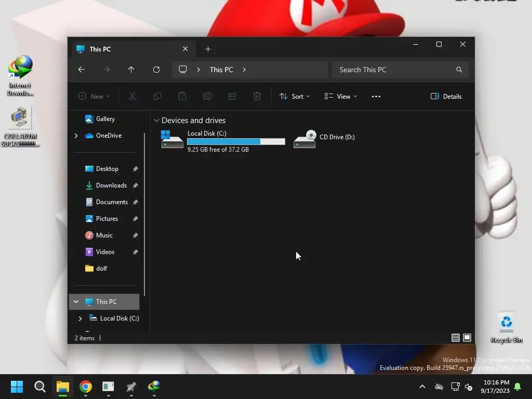The height and width of the screenshot is (399, 532).
Task: Click the Paste clipboard icon
Action: pyautogui.click(x=182, y=96)
